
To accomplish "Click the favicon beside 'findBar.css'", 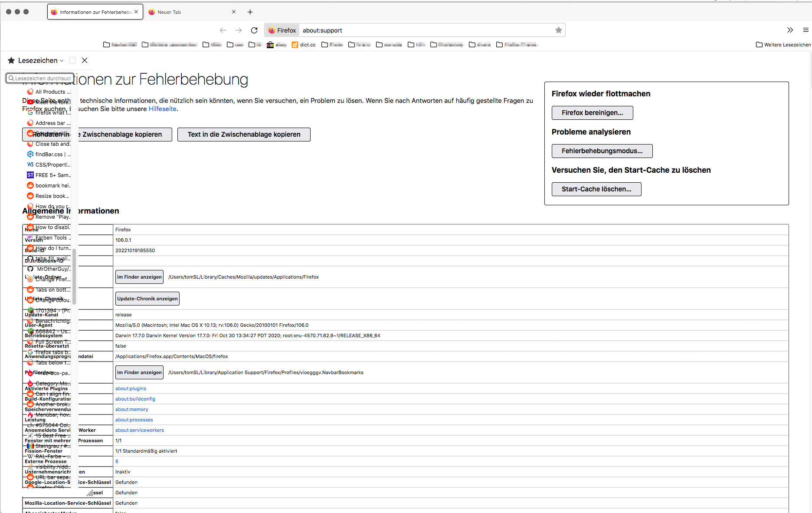I will (x=30, y=154).
